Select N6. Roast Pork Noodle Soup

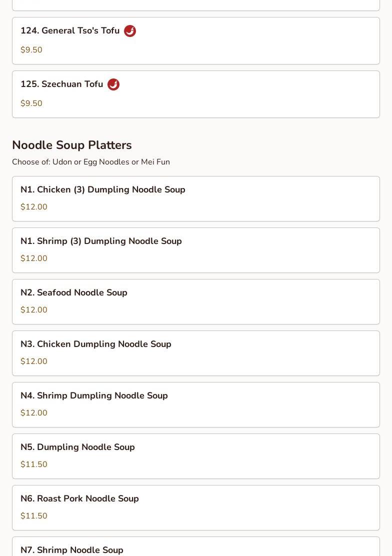(79, 499)
